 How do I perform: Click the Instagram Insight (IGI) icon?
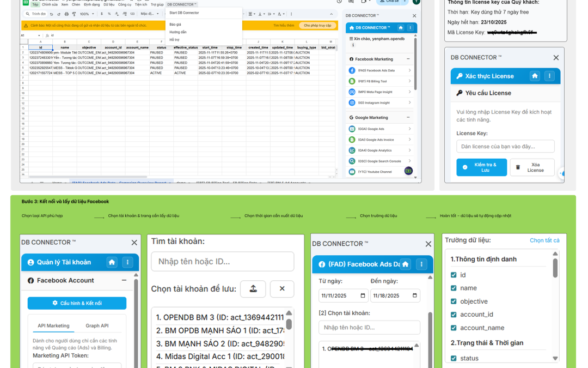pyautogui.click(x=353, y=102)
